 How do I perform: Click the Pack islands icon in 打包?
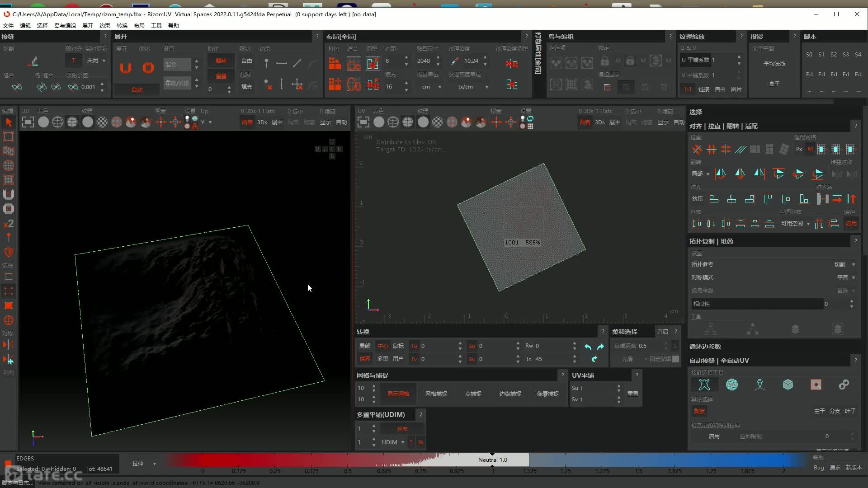click(335, 63)
